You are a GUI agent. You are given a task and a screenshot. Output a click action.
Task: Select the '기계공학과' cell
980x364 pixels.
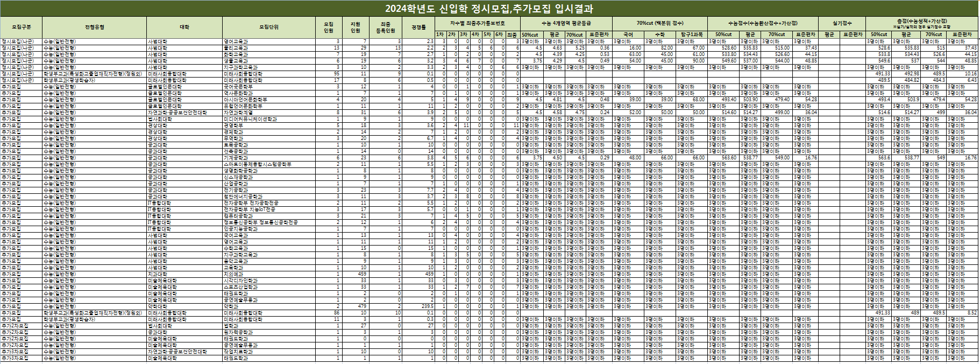click(x=269, y=158)
